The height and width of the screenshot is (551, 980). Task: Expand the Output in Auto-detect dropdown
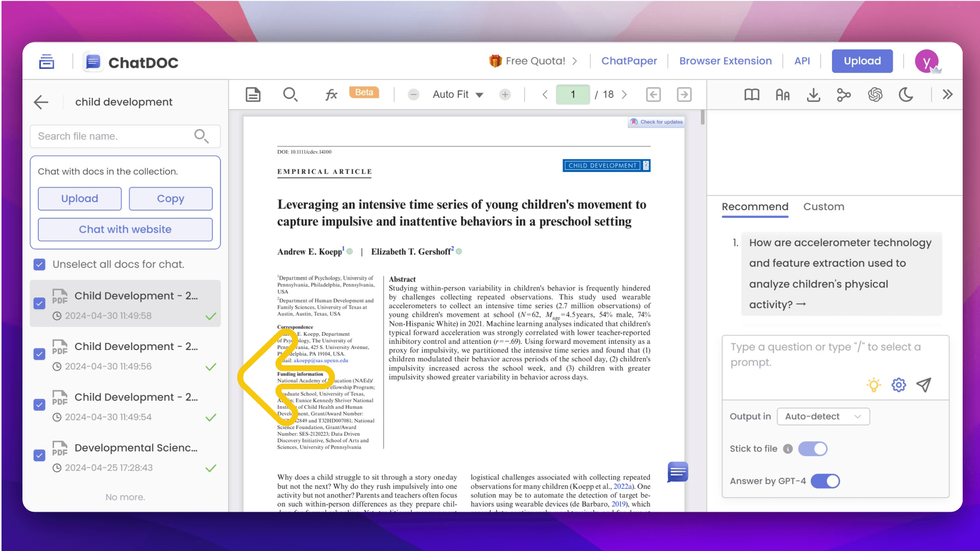click(823, 416)
